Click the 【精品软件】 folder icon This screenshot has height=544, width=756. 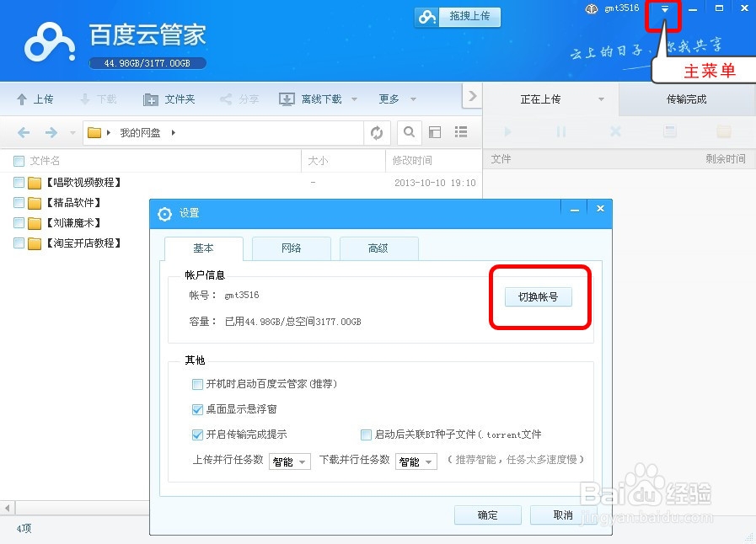(x=35, y=203)
